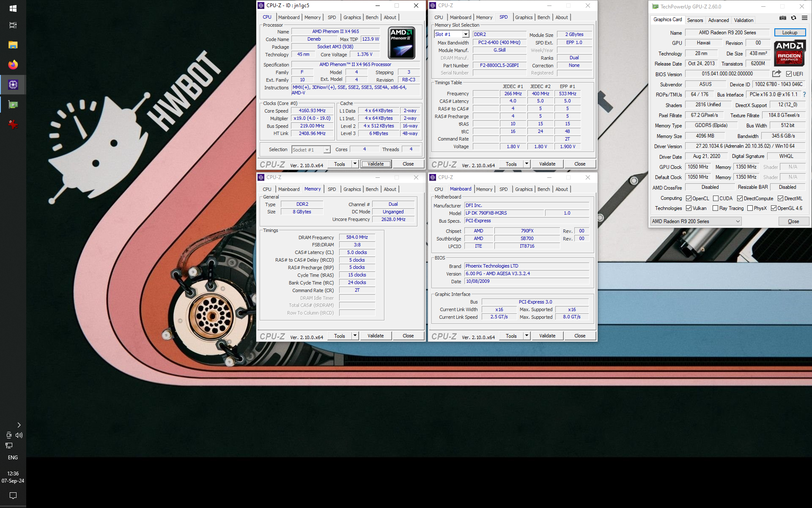The image size is (812, 508).
Task: Click the meeting/device tray icon
Action: 9,435
